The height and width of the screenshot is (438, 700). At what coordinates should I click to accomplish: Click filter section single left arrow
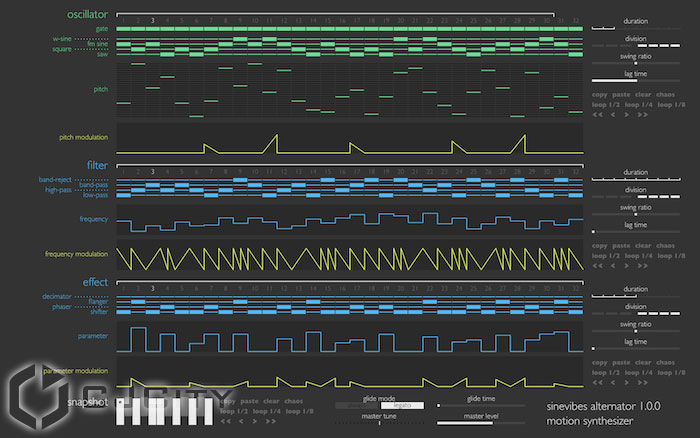point(613,266)
